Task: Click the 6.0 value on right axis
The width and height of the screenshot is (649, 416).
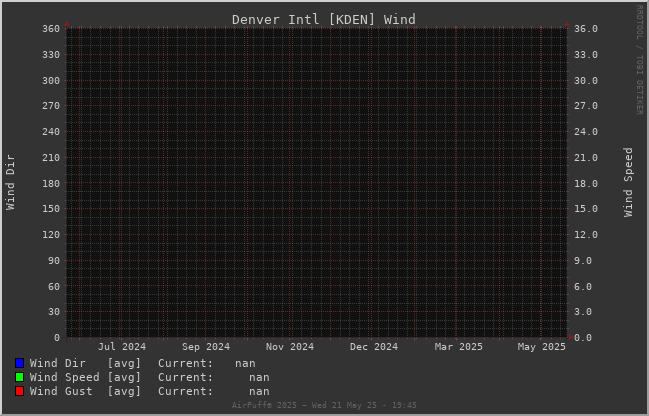Action: (583, 286)
